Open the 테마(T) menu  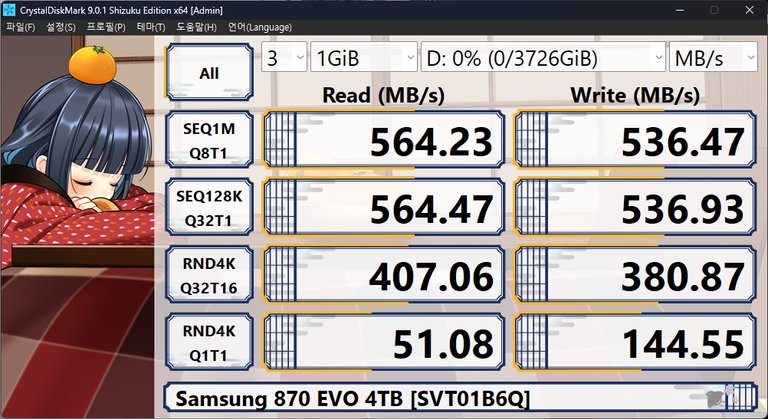150,27
